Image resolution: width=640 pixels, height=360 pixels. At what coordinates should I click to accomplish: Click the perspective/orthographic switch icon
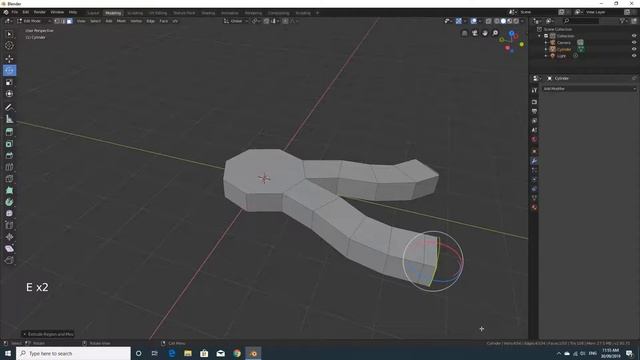[464, 33]
